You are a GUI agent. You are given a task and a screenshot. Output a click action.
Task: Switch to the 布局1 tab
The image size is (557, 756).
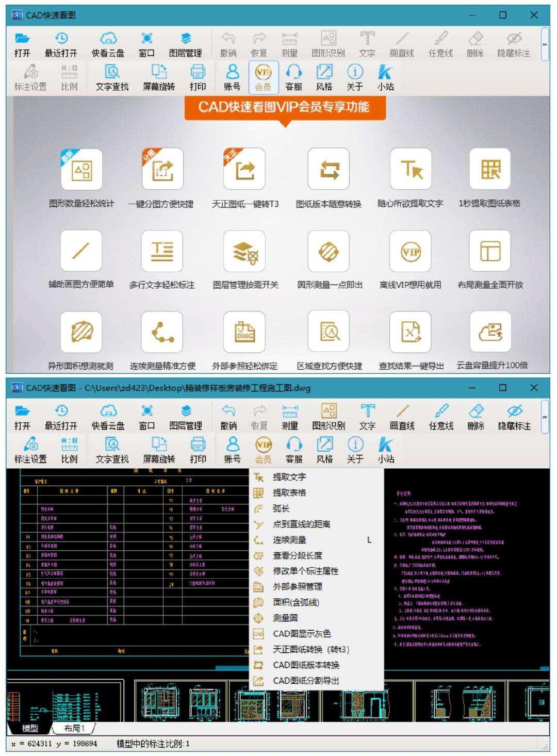74,728
